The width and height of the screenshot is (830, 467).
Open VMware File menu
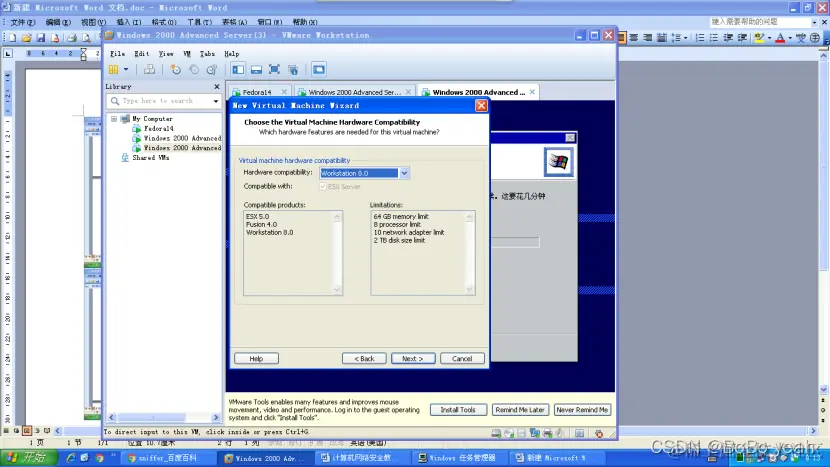tap(118, 53)
